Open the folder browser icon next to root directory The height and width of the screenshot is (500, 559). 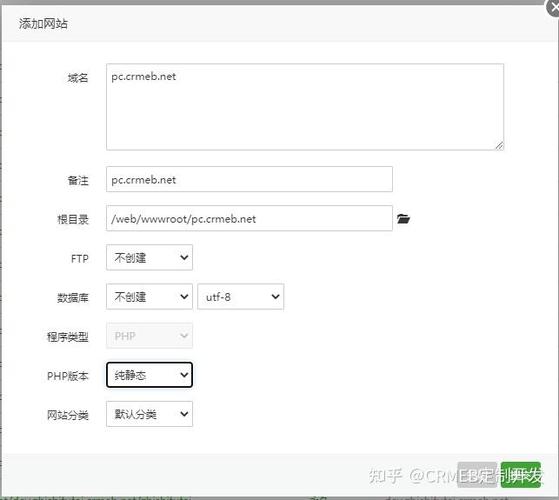tap(403, 218)
